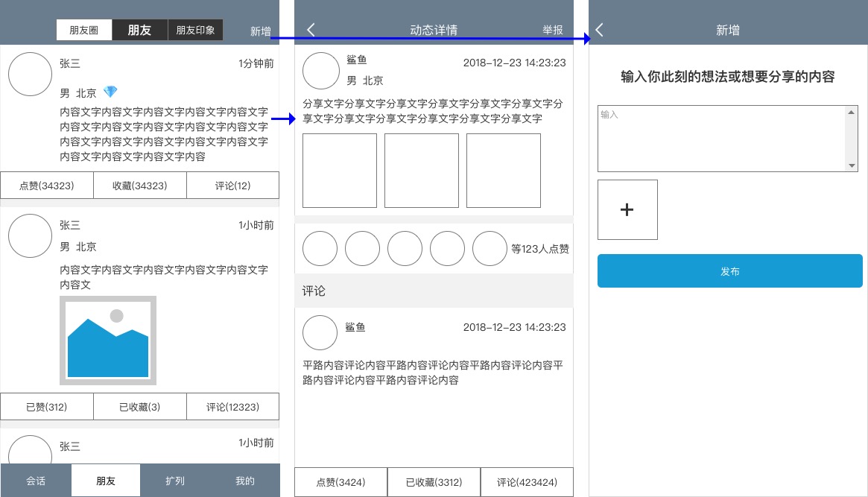Tap 举报 to report the post
The height and width of the screenshot is (497, 868).
pos(552,30)
